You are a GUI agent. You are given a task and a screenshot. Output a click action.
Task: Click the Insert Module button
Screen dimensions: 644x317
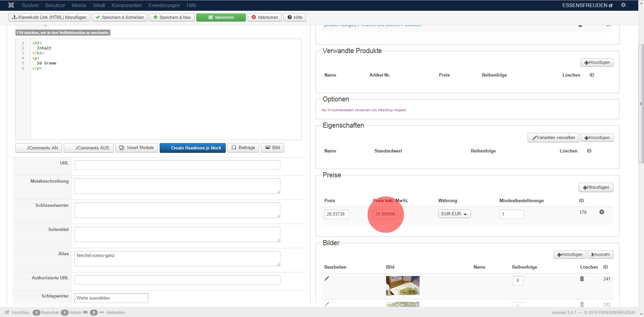137,148
